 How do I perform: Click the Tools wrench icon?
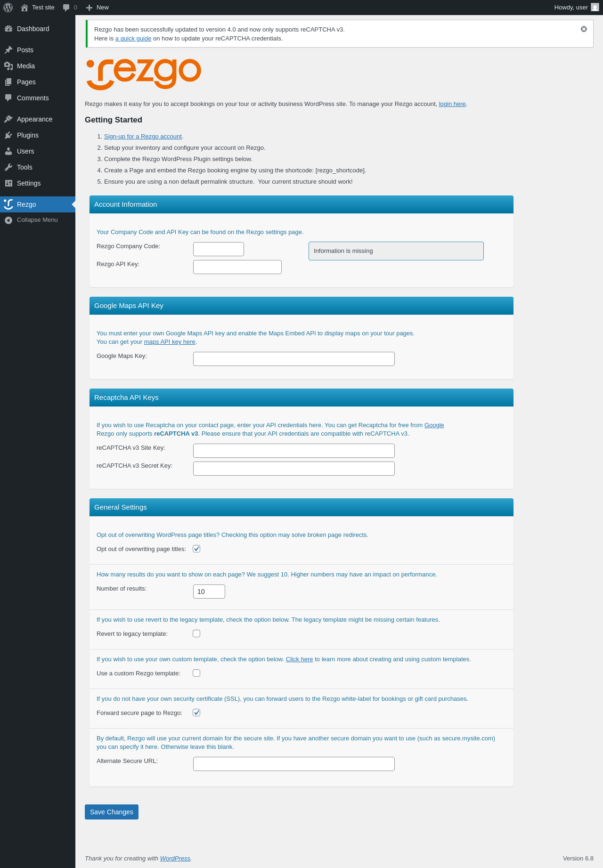[x=8, y=167]
